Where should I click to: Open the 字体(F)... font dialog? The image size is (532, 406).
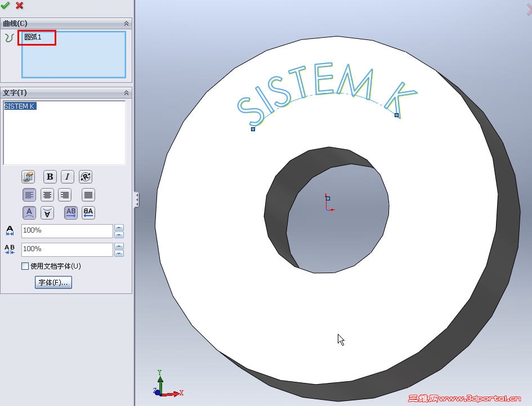point(53,283)
